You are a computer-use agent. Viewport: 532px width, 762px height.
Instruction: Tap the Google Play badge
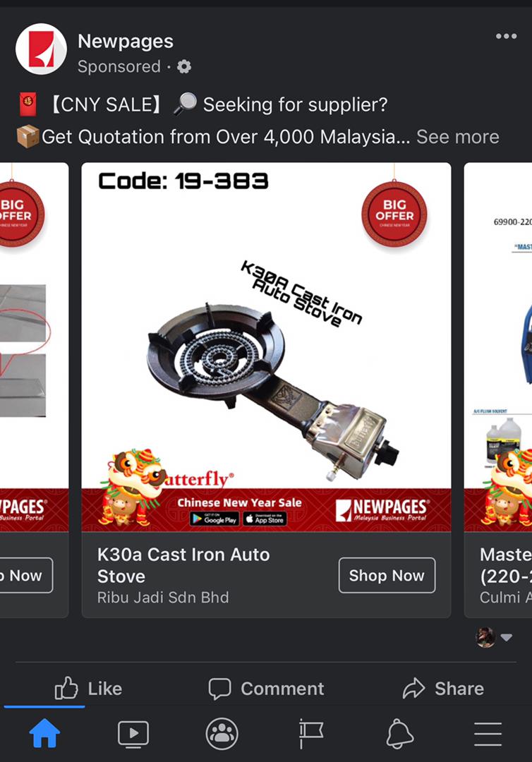pos(214,519)
